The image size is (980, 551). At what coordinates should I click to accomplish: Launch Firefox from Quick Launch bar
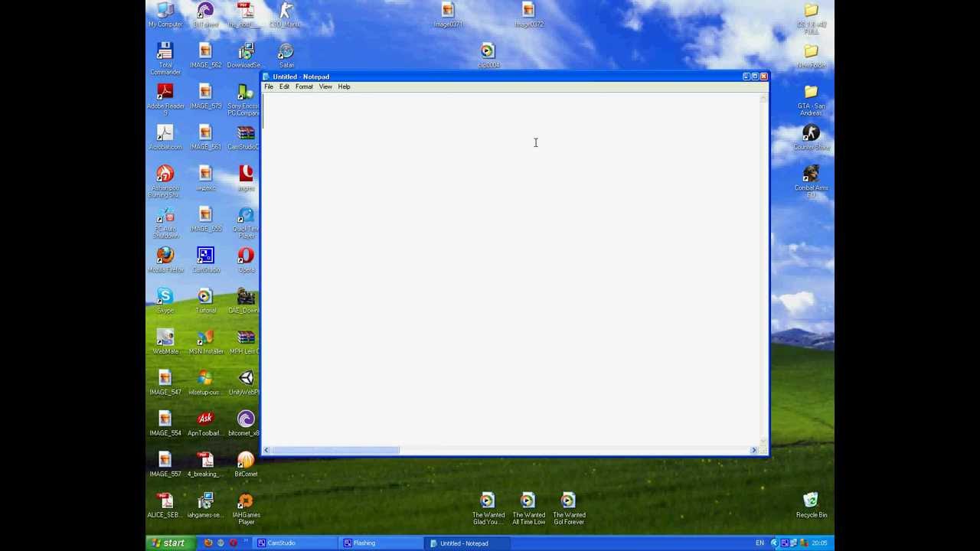(x=207, y=543)
